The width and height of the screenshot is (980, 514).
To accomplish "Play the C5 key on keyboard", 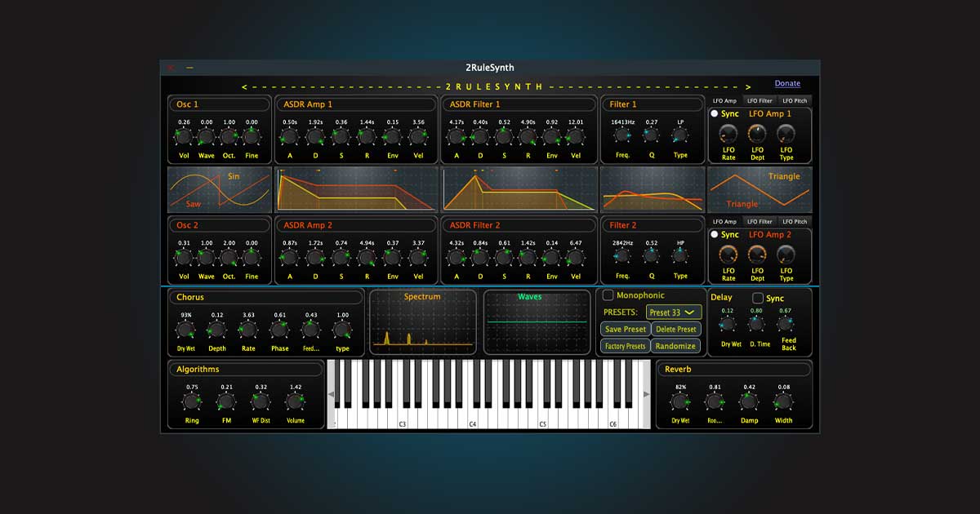I will click(542, 419).
